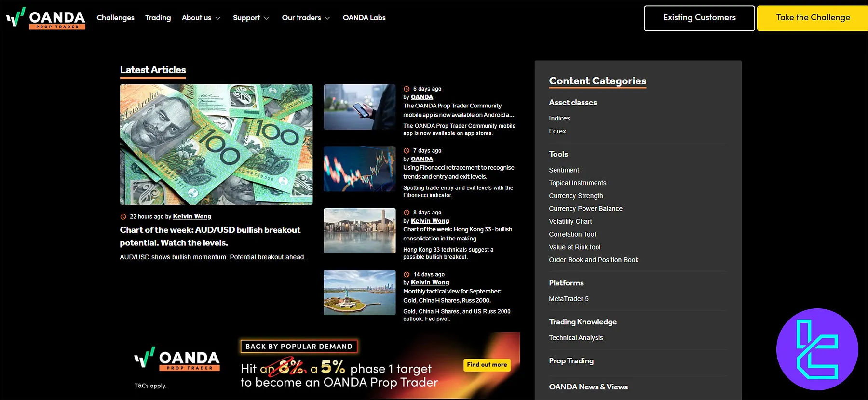Open the Fibonacci retracement article title
This screenshot has height=400, width=868.
click(x=459, y=172)
